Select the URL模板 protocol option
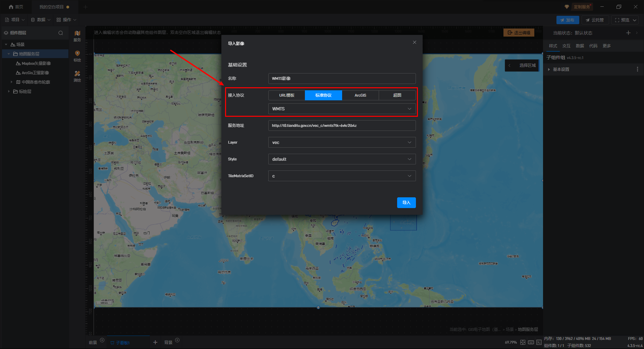Screen dimensions: 644x349 [286, 95]
